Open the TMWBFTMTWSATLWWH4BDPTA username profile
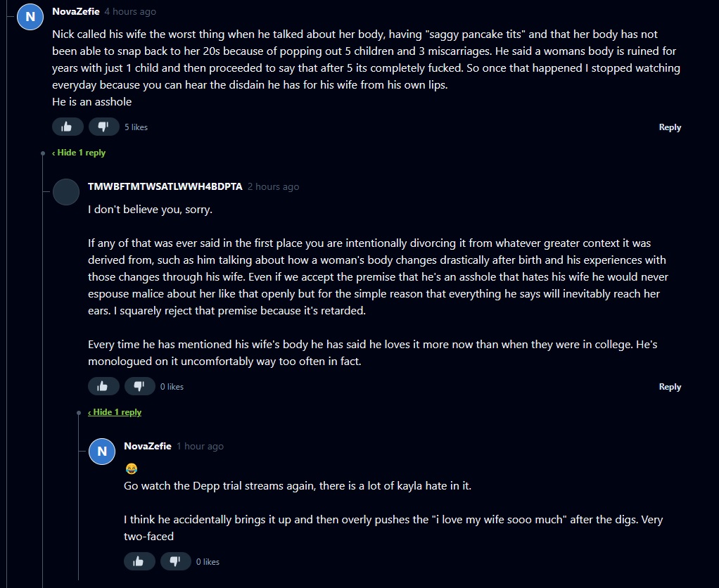The image size is (719, 588). tap(165, 186)
